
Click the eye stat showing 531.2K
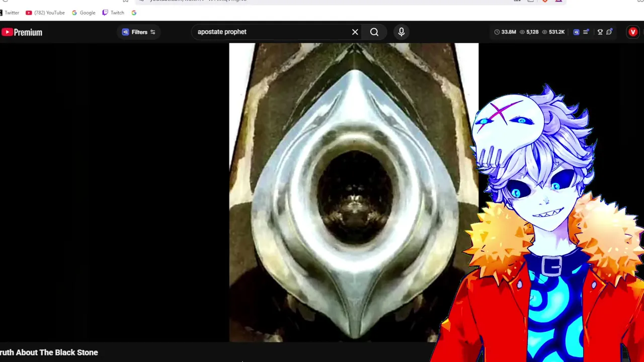(x=553, y=32)
